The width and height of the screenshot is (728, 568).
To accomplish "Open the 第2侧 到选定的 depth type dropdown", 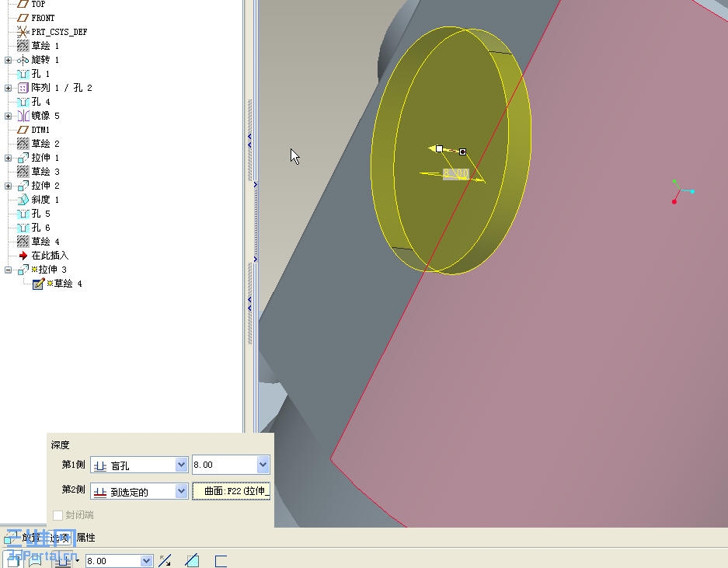I will tap(181, 491).
